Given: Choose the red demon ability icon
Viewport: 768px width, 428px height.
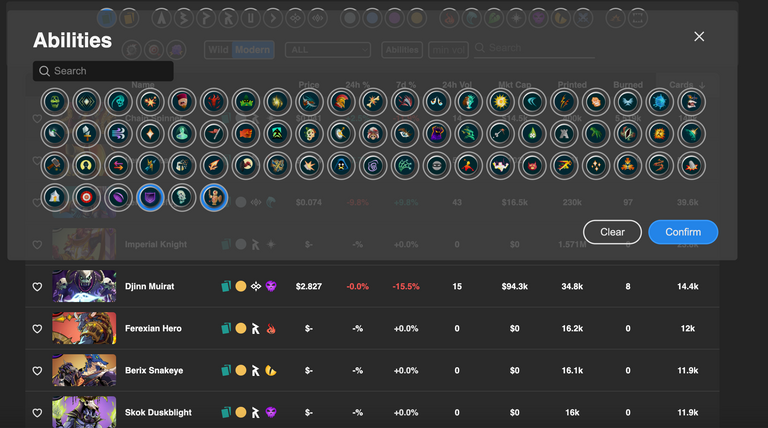Looking at the screenshot, I should tap(214, 102).
